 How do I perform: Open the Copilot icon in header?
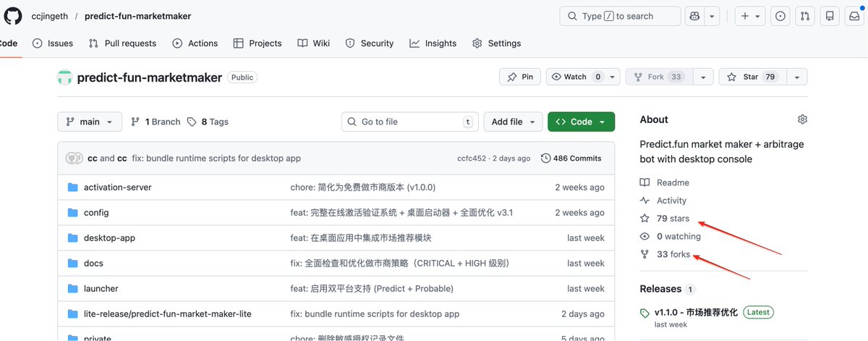pos(693,16)
